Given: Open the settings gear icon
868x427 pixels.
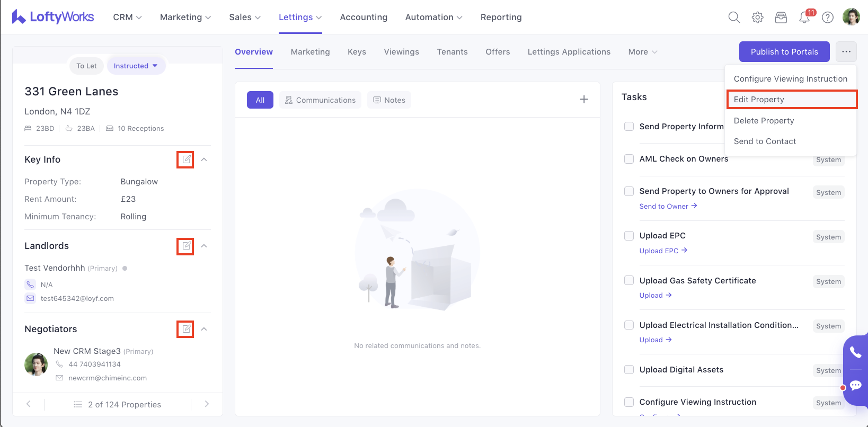Looking at the screenshot, I should click(x=758, y=17).
